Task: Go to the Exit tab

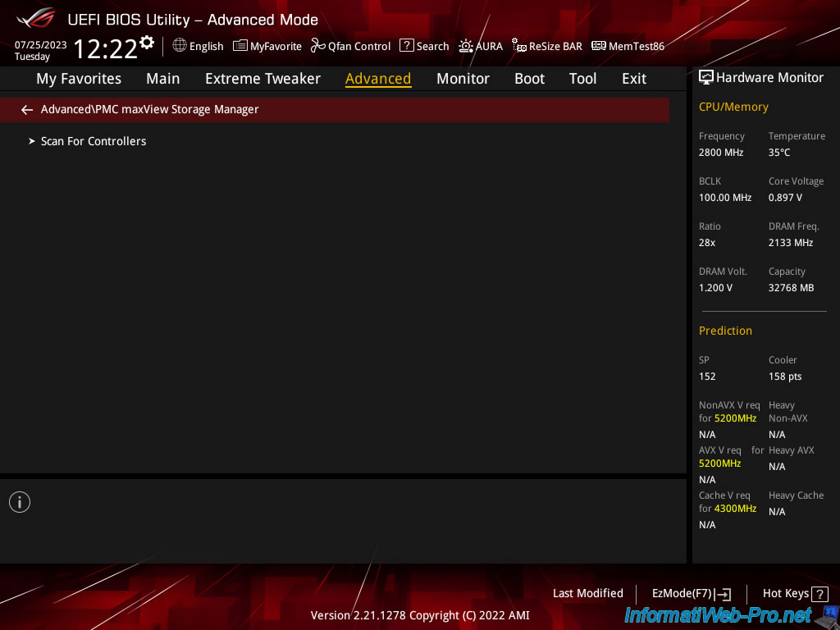Action: (x=634, y=79)
